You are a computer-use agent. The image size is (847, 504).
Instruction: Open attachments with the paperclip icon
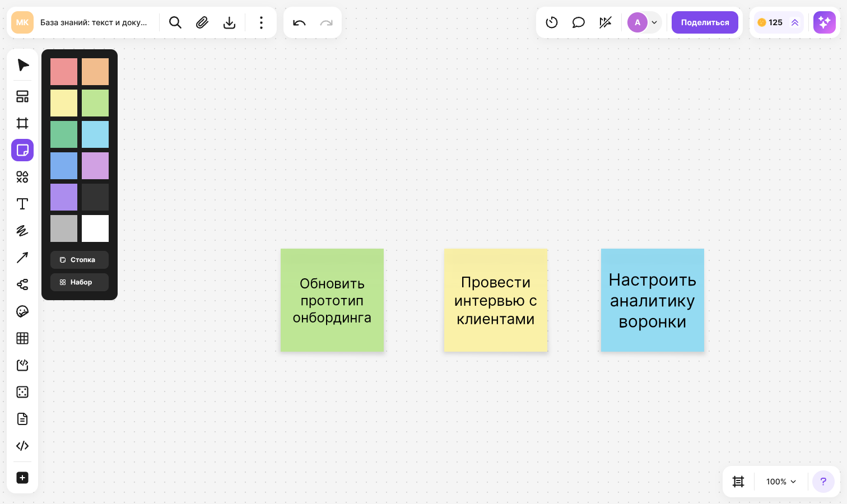(202, 22)
